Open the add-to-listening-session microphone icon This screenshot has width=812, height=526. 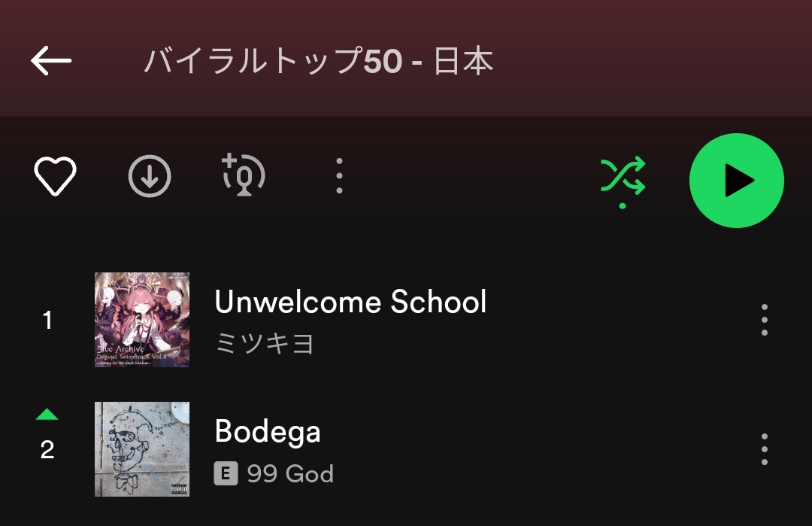244,175
